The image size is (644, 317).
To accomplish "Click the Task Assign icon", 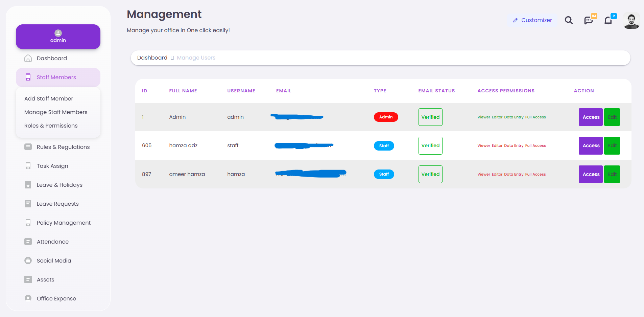I will [x=28, y=166].
